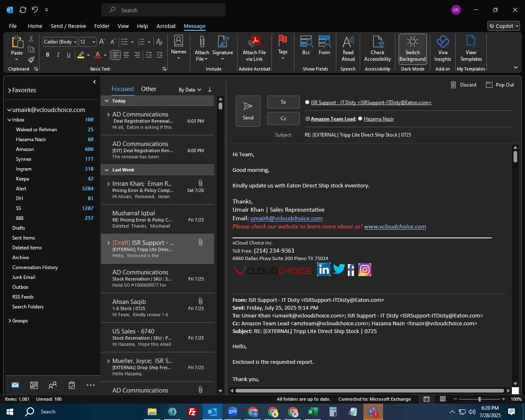Click the Clear Formatting icon
Viewport: 525px width, 420px height.
pyautogui.click(x=160, y=42)
